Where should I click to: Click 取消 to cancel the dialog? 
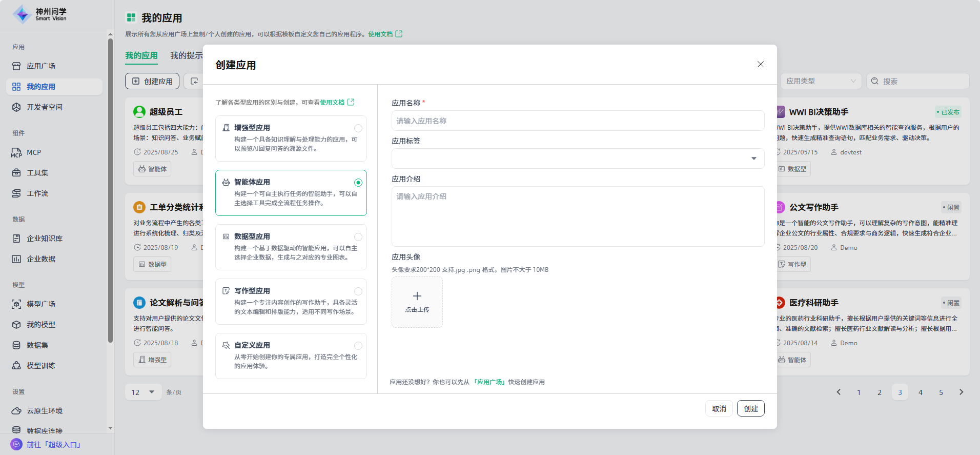719,408
